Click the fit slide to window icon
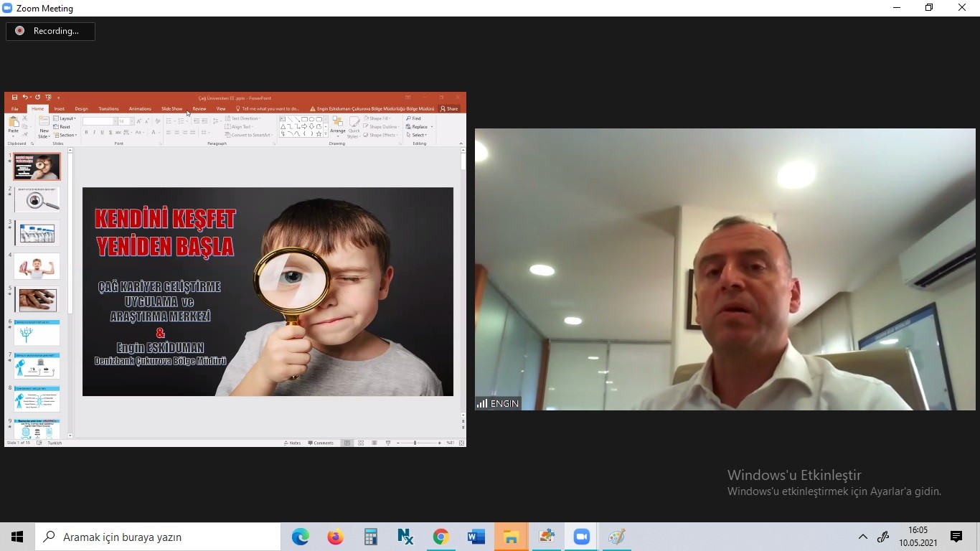 click(461, 443)
